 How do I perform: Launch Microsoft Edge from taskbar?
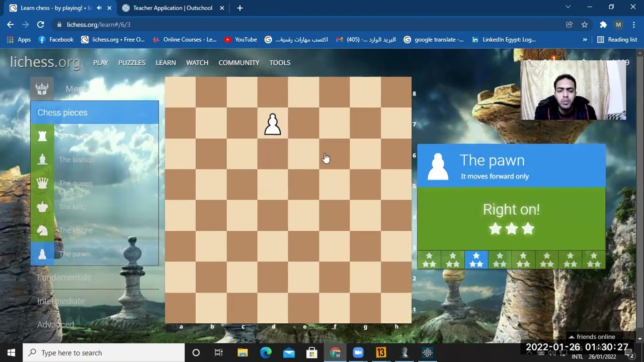[x=266, y=352]
